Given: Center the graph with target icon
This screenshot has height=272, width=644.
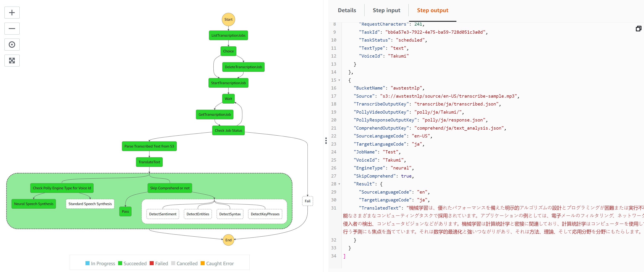Looking at the screenshot, I should [12, 45].
